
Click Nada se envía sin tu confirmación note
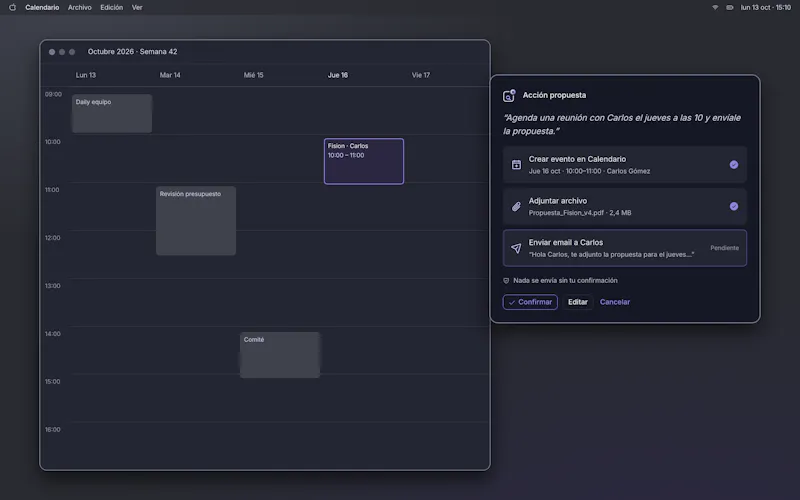click(565, 281)
